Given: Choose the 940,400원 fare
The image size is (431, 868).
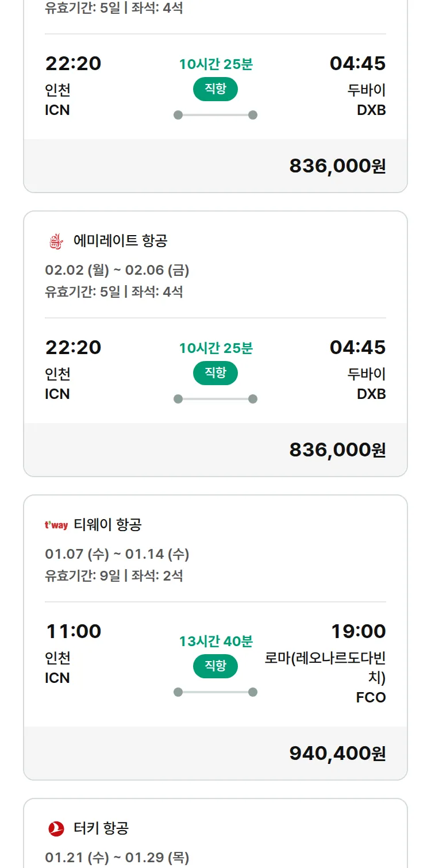Looking at the screenshot, I should coord(337,753).
